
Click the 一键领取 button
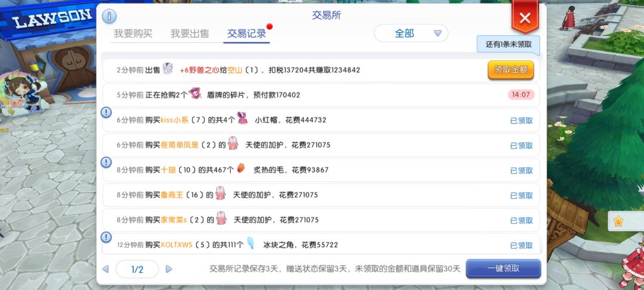pyautogui.click(x=503, y=269)
